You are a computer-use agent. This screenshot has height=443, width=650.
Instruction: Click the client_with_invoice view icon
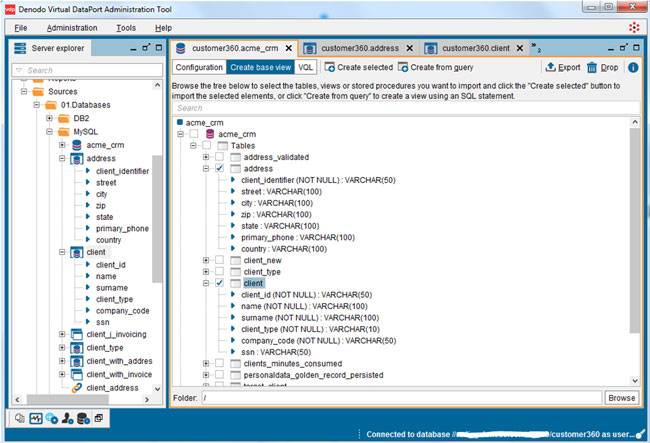[x=77, y=375]
